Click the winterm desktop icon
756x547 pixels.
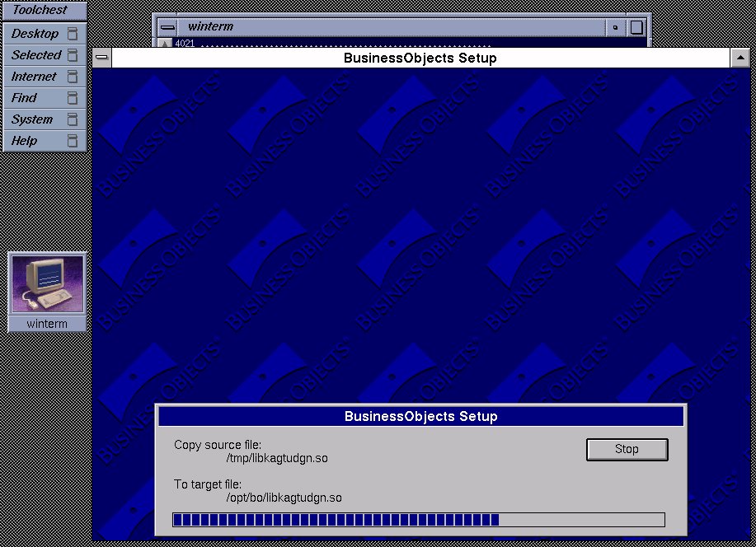click(47, 284)
